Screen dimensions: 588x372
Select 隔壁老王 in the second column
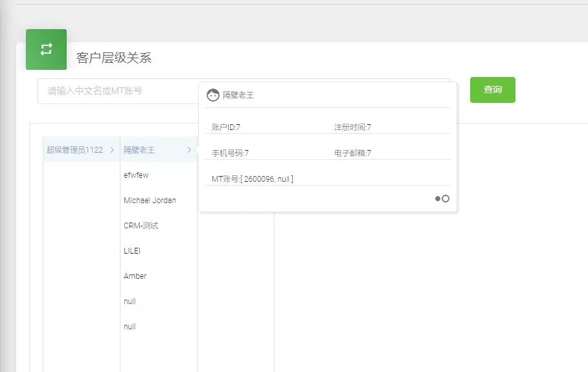139,150
